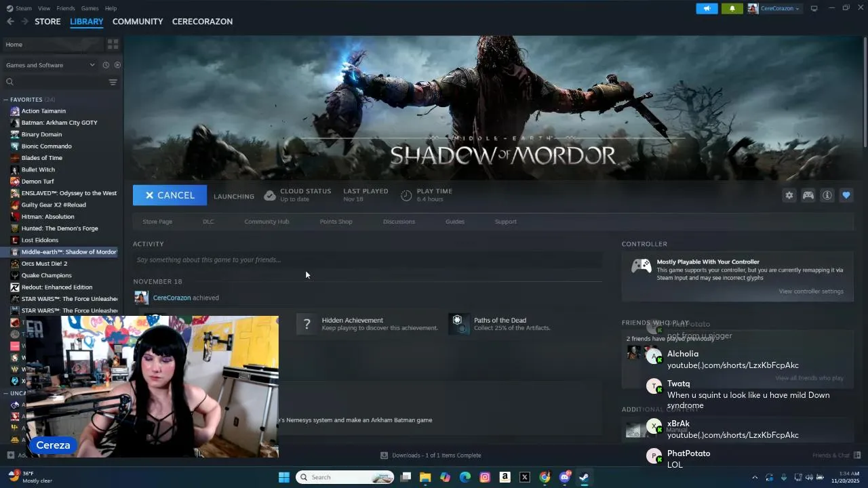Click the recent activity clock icon
The image size is (868, 488).
[106, 65]
